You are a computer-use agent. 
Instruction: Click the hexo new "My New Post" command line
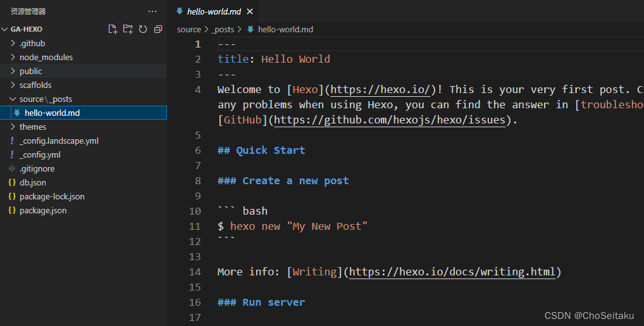coord(292,226)
